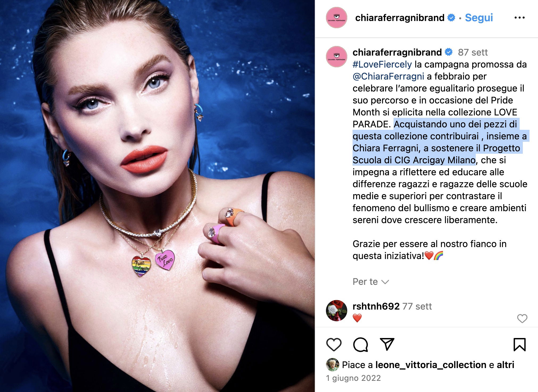
Task: Share post via paper plane icon
Action: point(387,344)
